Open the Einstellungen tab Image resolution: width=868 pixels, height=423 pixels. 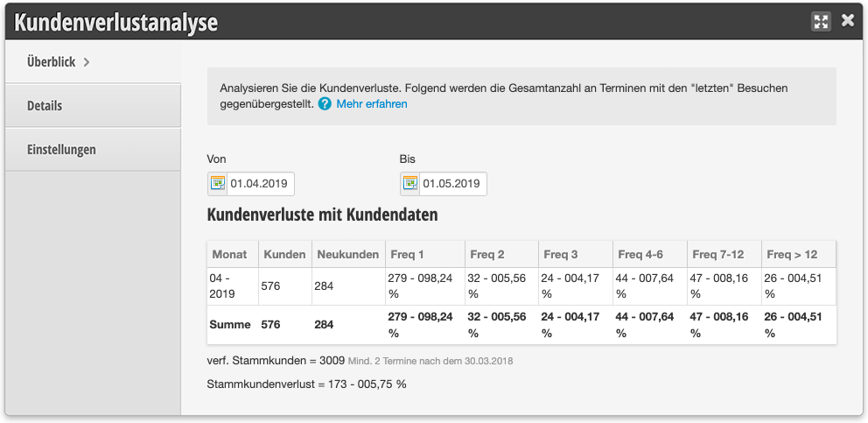pos(93,149)
